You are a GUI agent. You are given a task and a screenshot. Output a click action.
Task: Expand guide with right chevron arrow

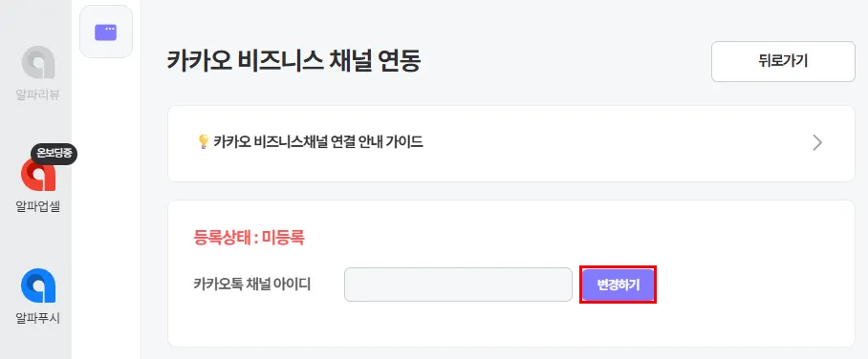pos(817,142)
